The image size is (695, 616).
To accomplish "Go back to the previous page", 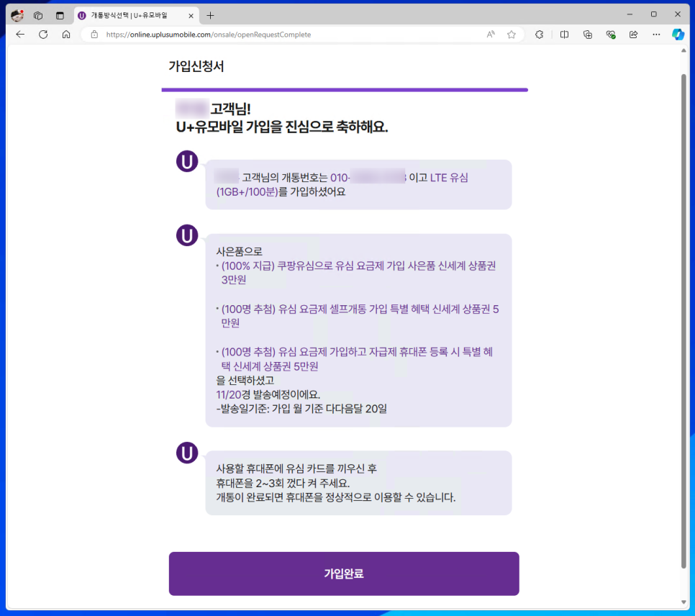I will click(20, 35).
